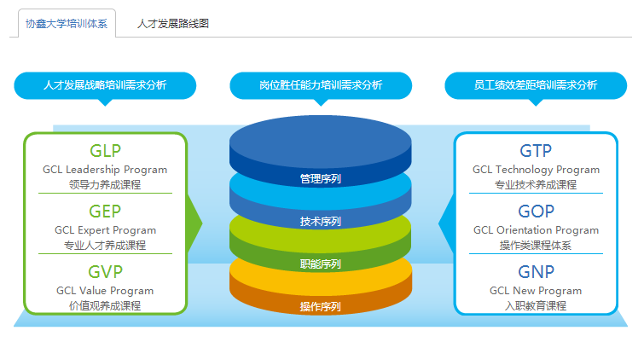Click the GCL Technology Program text
This screenshot has width=644, height=342.
536,170
